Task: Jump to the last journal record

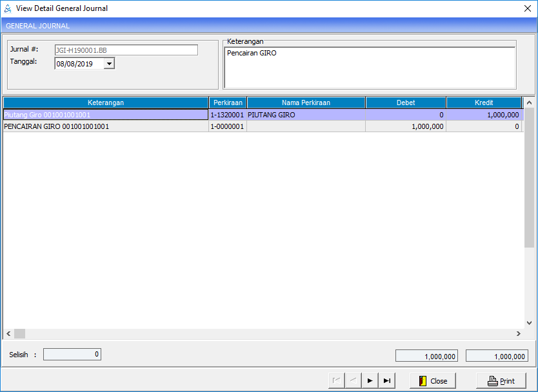Action: coord(386,380)
